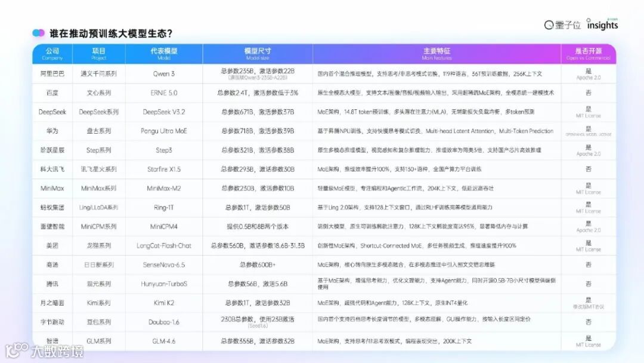Select the 是否开源 column header
The height and width of the screenshot is (363, 644).
tap(588, 54)
